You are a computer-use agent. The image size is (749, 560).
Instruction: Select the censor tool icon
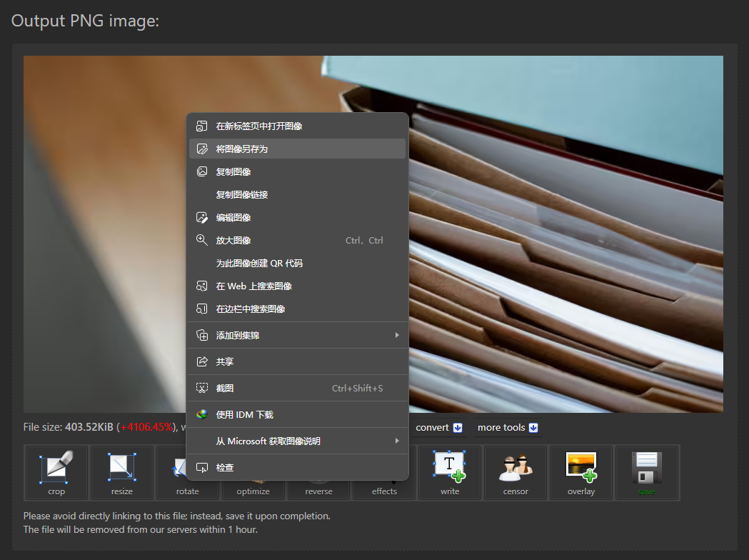(x=516, y=472)
